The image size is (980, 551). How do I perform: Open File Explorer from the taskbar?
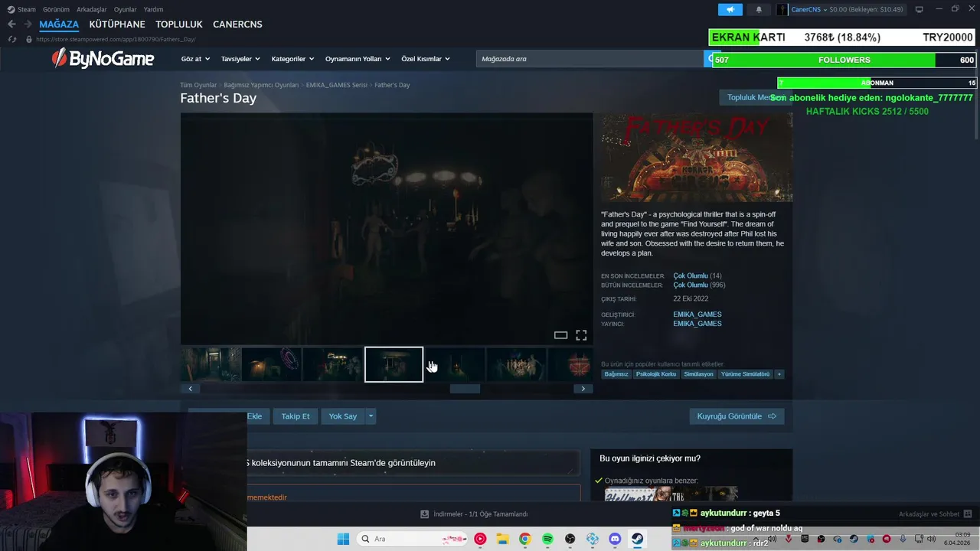coord(502,539)
